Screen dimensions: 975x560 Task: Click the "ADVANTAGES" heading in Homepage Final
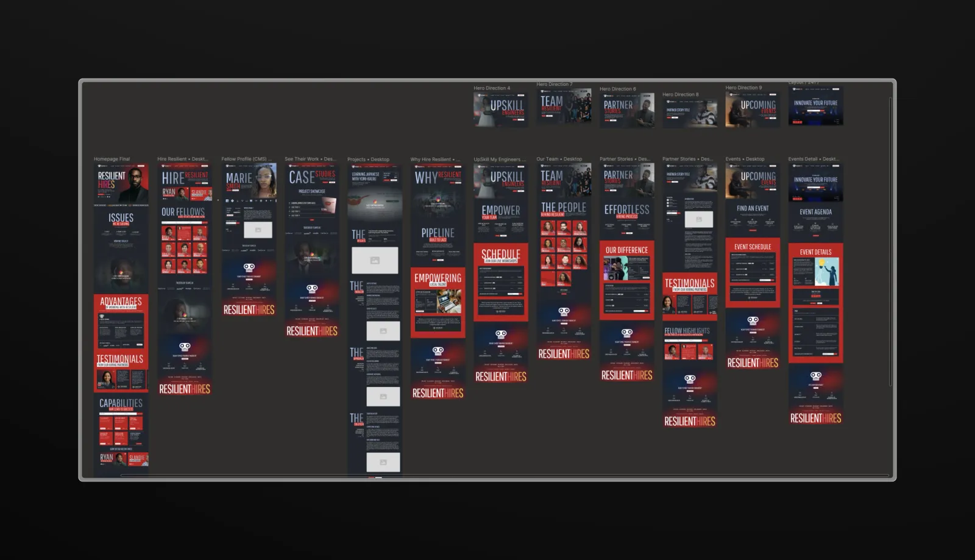tap(121, 301)
